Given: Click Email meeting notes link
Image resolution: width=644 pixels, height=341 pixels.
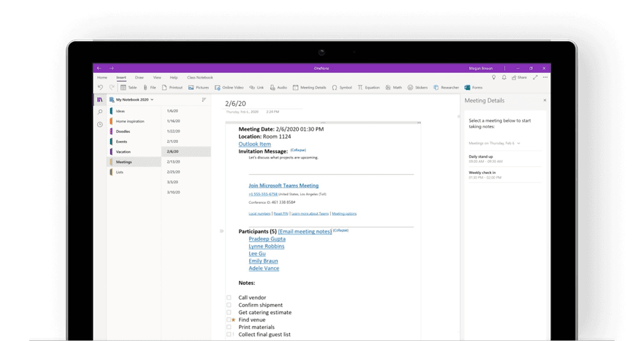Looking at the screenshot, I should (x=305, y=232).
